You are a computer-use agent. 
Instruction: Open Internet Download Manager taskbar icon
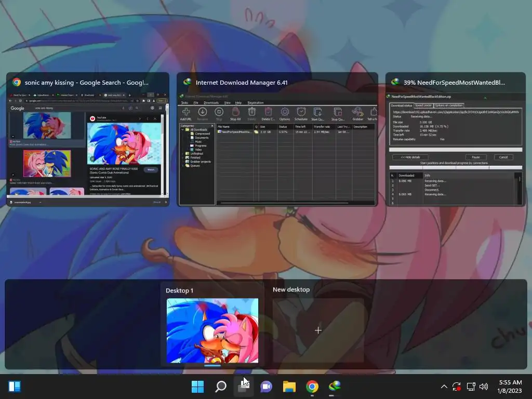click(335, 386)
